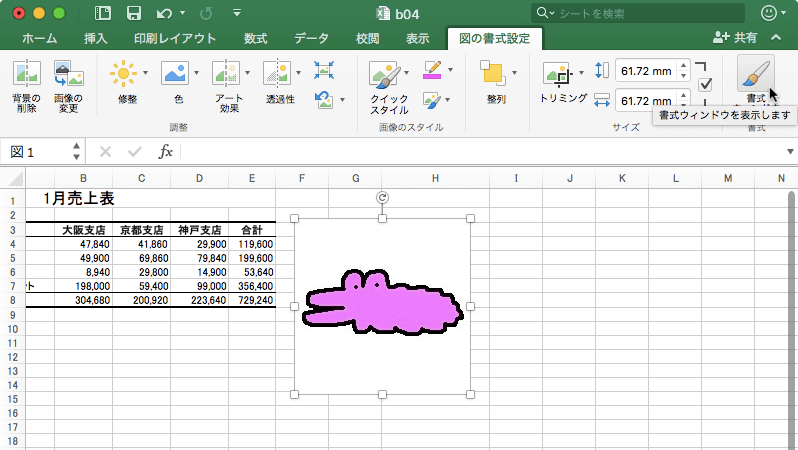Click the vertical scrollbar

point(791,320)
